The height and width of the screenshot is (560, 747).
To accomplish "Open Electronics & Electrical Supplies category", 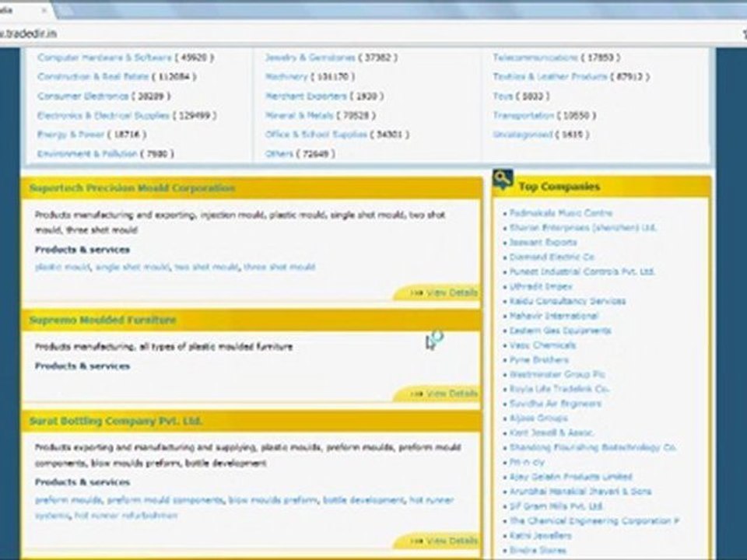I will tap(103, 116).
